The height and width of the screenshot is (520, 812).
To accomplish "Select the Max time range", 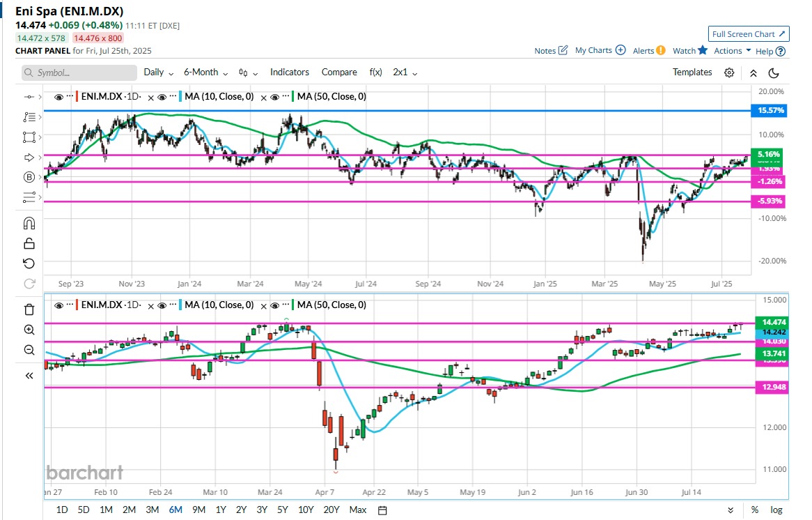I will (x=358, y=510).
